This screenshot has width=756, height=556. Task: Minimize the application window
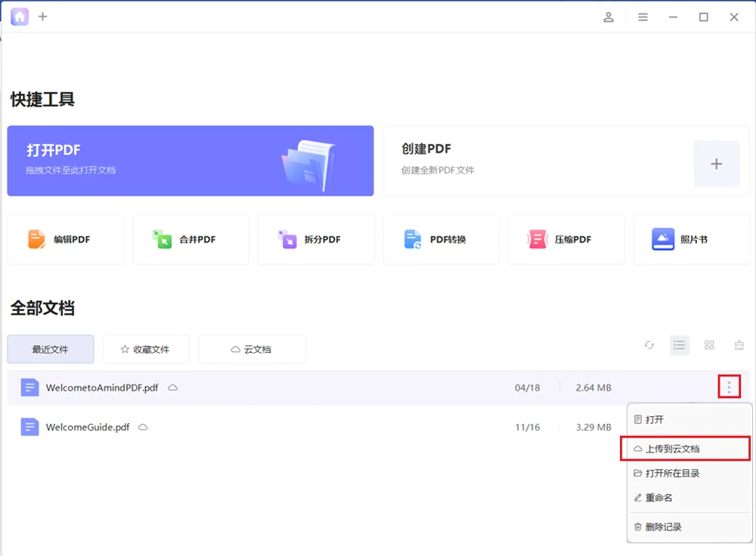click(x=673, y=17)
